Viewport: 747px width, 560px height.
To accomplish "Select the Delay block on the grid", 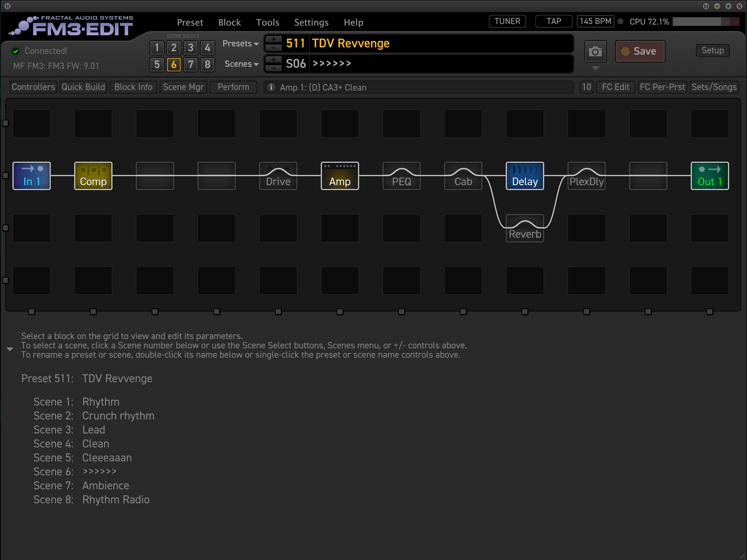I will pos(525,176).
